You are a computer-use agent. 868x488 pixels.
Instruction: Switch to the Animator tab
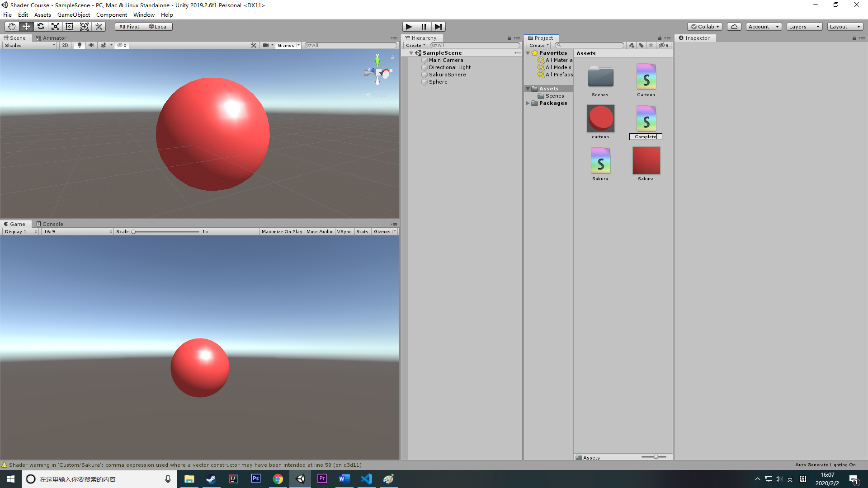pos(51,38)
